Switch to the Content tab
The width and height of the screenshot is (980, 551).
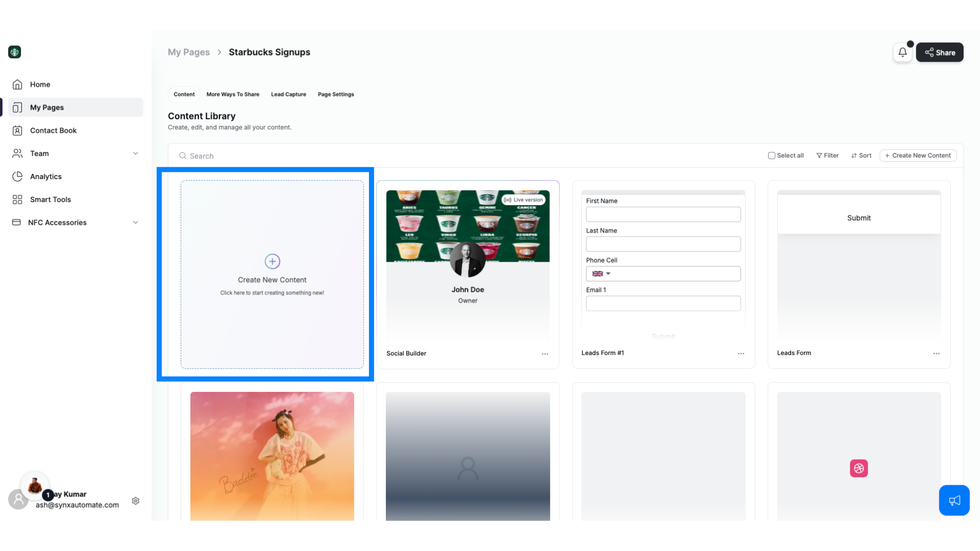click(184, 94)
